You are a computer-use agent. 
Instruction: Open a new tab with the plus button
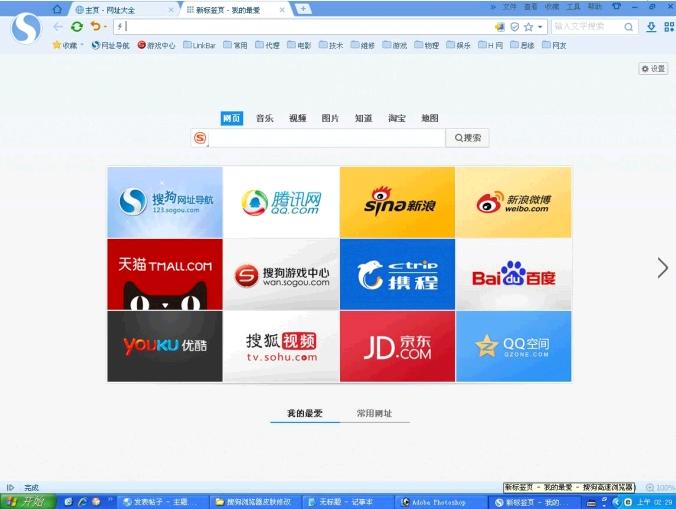(303, 9)
